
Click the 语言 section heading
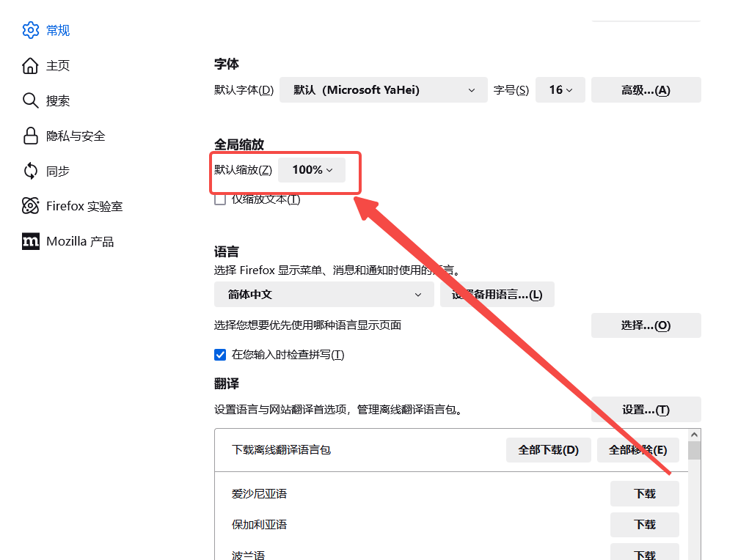pos(227,251)
